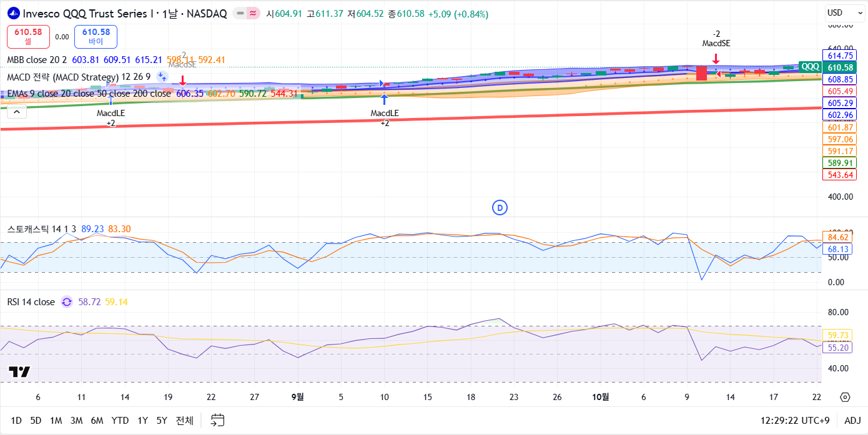Click the Invesco QQQ symbol logo icon
The width and height of the screenshot is (868, 435).
(x=14, y=14)
